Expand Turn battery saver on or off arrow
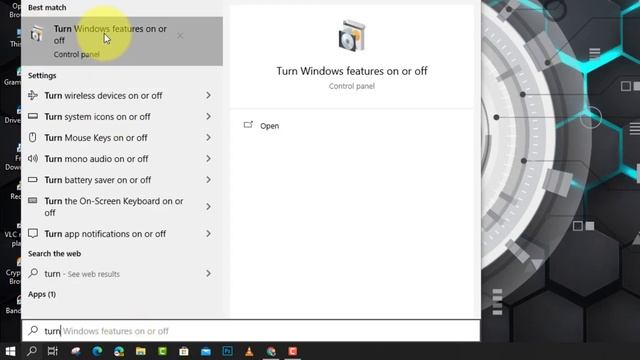 click(x=209, y=180)
